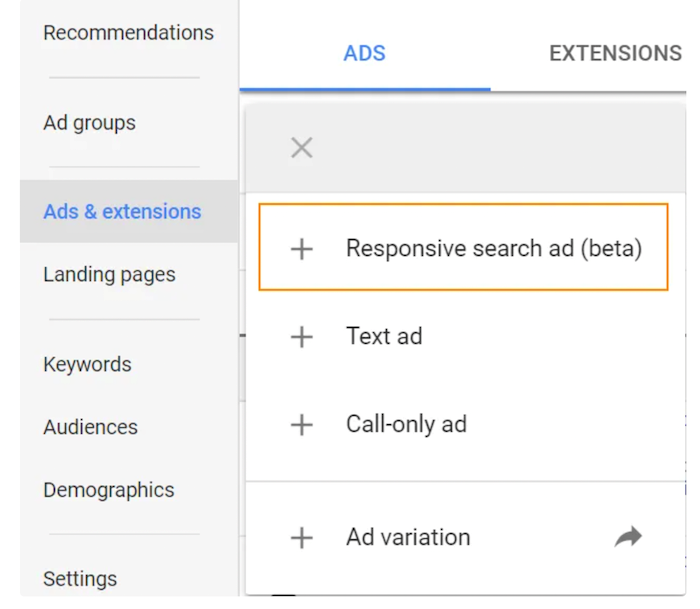Select the Ad variation menu entry
Screen dimensions: 700x609
(x=408, y=537)
